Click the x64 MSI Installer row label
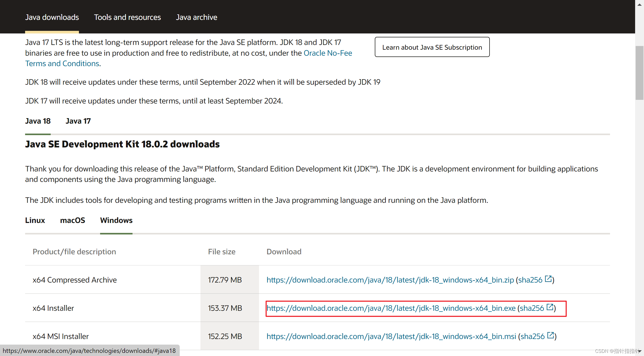 pos(61,336)
